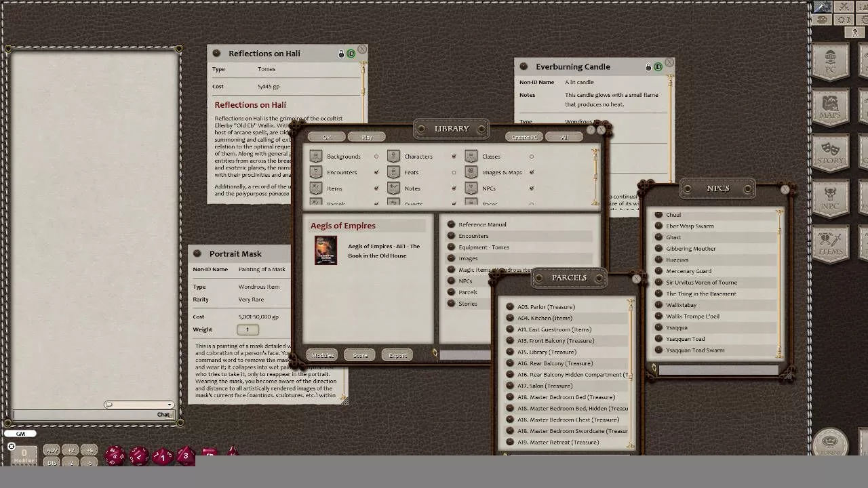Toggle the Notes checkbox in Library
The image size is (868, 488).
coord(454,188)
